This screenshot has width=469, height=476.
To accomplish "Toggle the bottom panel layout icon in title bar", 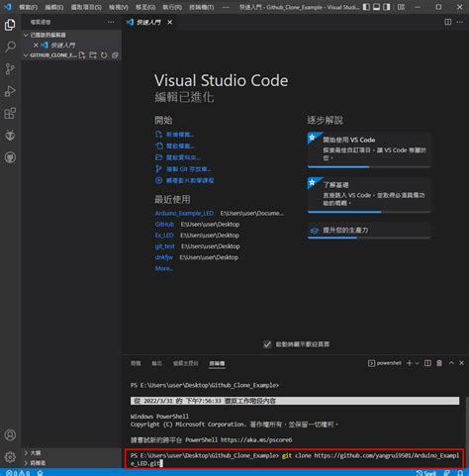I will tap(376, 7).
